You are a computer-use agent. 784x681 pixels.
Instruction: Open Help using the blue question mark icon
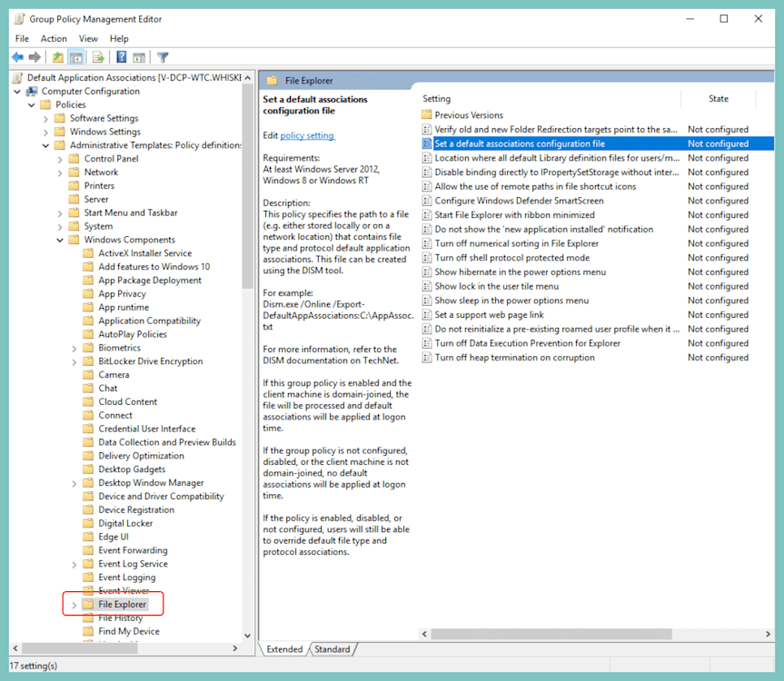[121, 57]
